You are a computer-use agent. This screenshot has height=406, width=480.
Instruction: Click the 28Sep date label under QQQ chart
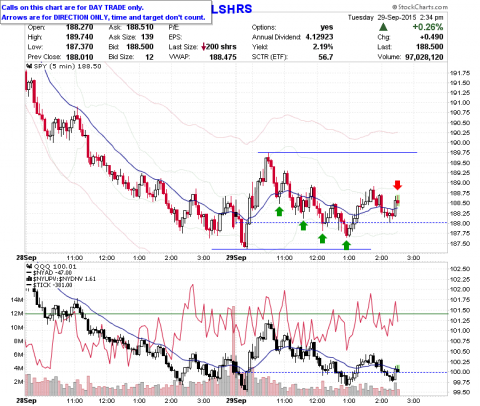click(x=26, y=400)
